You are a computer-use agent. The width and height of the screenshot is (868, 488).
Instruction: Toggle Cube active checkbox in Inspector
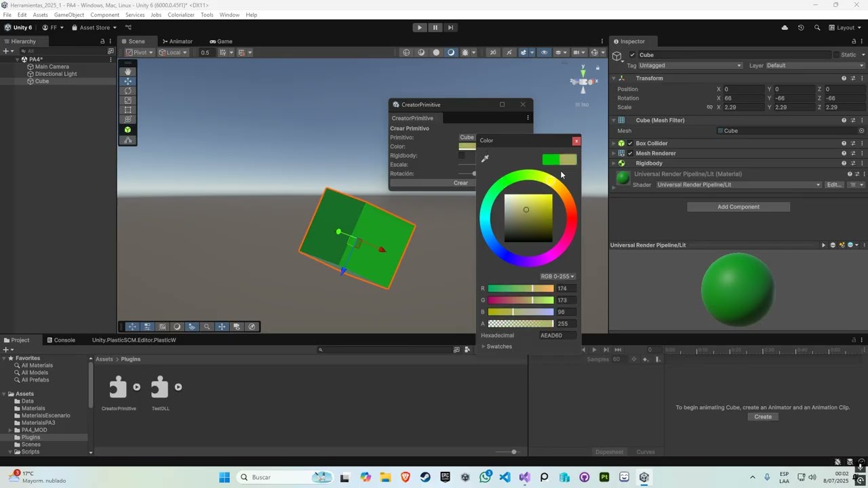tap(633, 55)
